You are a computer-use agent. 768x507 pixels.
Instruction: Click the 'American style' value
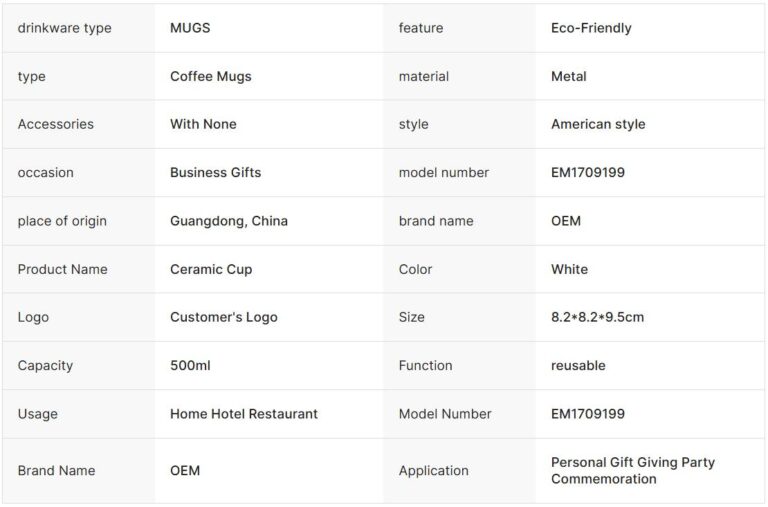(x=598, y=124)
